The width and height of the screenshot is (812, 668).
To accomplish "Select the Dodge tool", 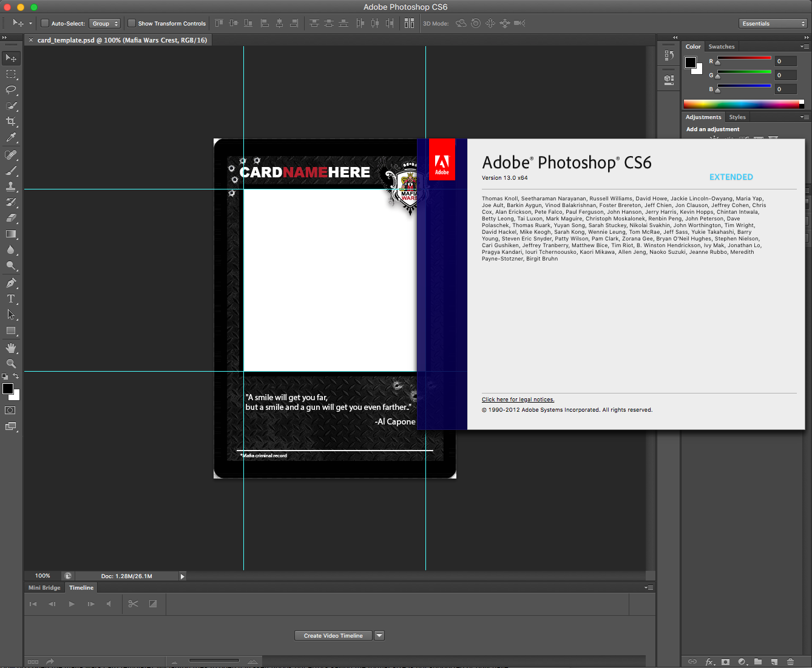I will 11,265.
